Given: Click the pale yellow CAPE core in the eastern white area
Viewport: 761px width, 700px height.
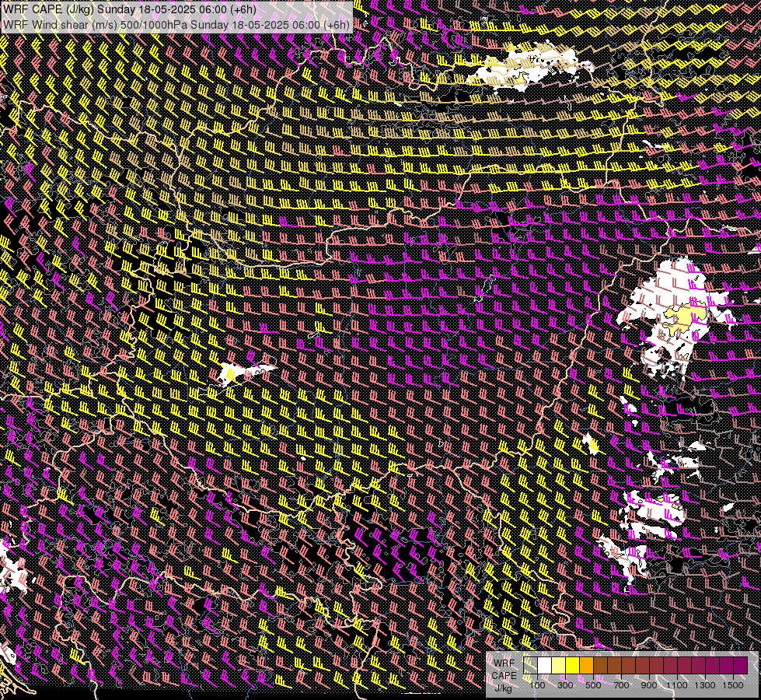Looking at the screenshot, I should point(686,318).
